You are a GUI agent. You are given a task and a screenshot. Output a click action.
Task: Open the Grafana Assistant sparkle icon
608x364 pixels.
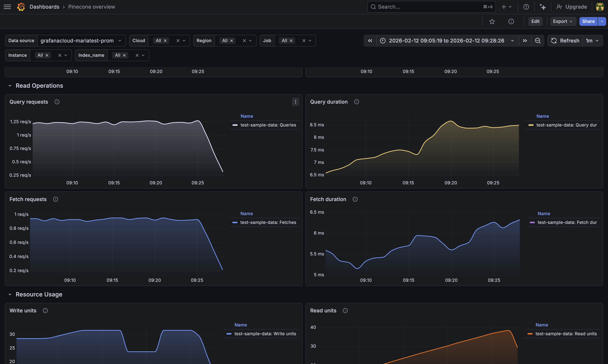543,7
